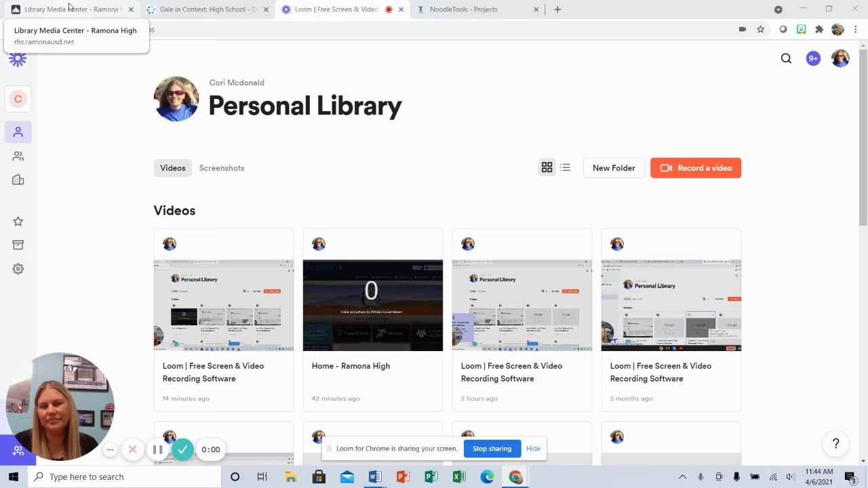Show hidden system tray icons
868x488 pixels.
pos(682,476)
